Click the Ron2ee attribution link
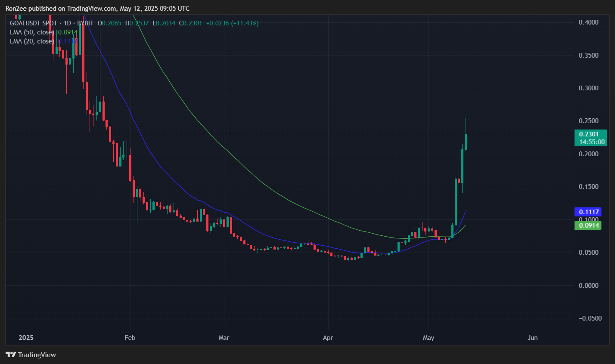Screen dimensions: 615x364 16,8
